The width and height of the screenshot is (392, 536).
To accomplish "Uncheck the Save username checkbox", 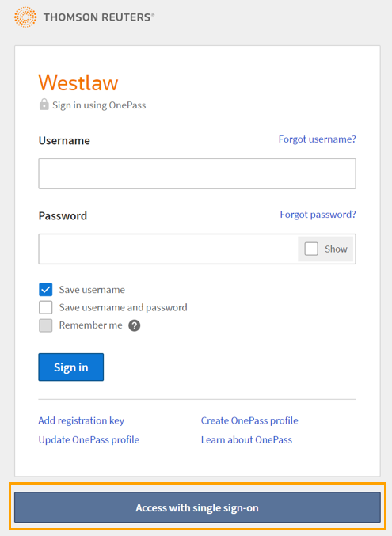I will click(x=45, y=290).
